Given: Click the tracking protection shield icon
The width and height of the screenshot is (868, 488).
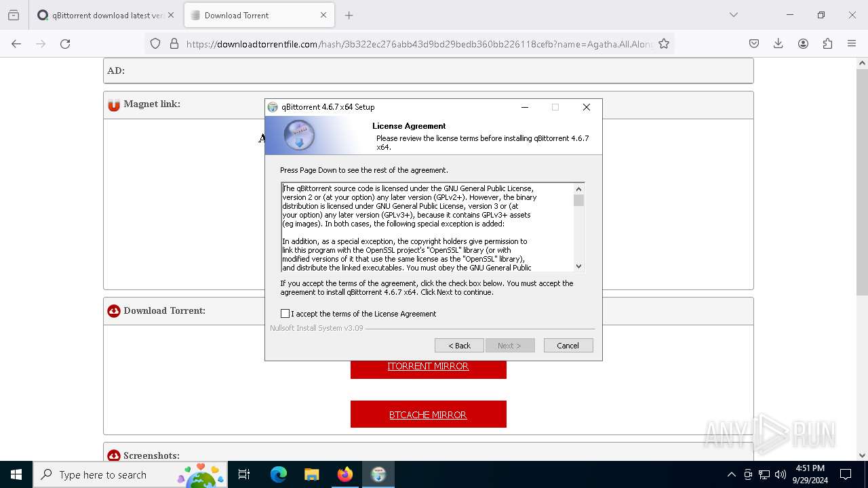Looking at the screenshot, I should pyautogui.click(x=155, y=43).
